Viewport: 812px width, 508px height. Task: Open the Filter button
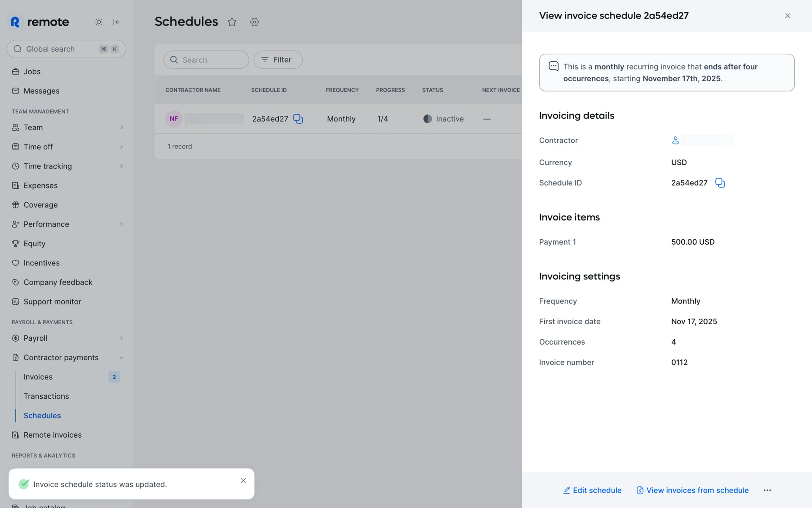click(278, 60)
